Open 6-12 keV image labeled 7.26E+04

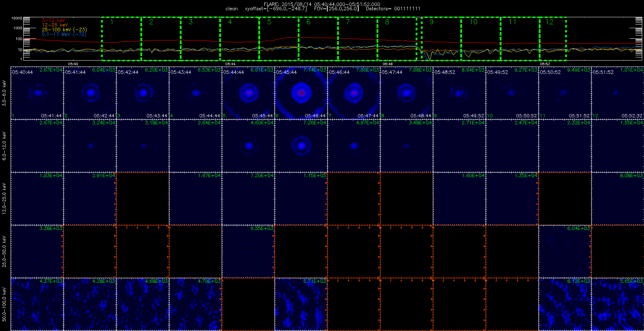tap(301, 146)
